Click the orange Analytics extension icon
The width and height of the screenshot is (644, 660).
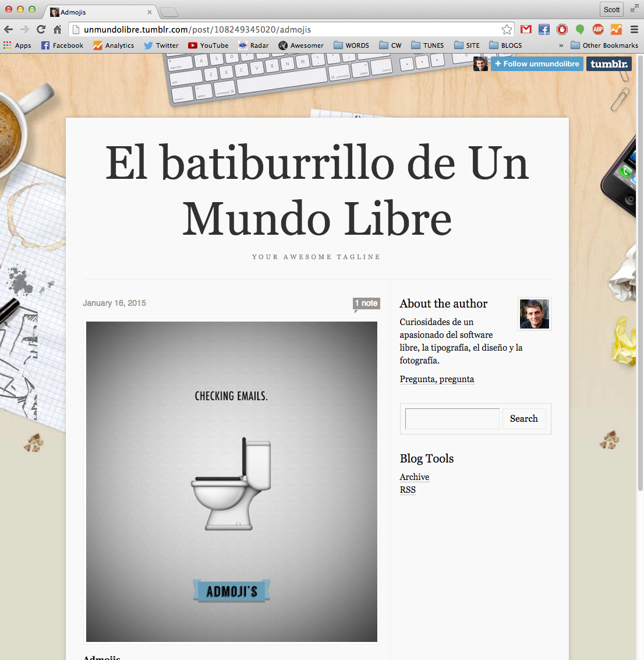[x=616, y=29]
